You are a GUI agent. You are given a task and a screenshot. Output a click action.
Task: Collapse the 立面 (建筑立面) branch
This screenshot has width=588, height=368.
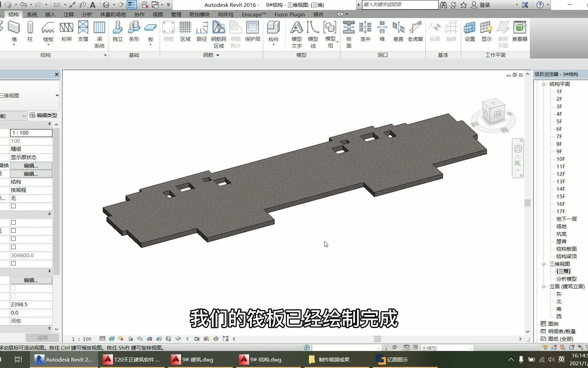click(x=543, y=286)
